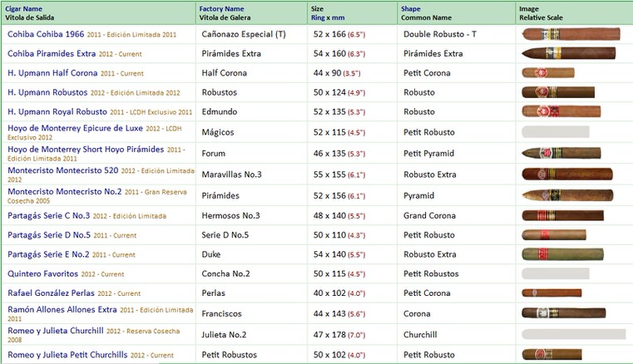This screenshot has width=633, height=364.
Task: Click the Partagás Serie D No.5 image
Action: click(x=554, y=235)
